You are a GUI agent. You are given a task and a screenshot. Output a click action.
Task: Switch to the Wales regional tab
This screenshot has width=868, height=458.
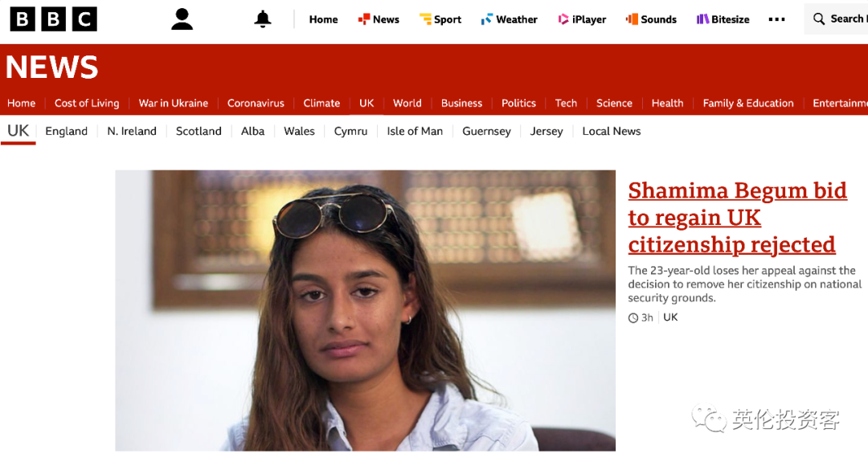pyautogui.click(x=299, y=131)
